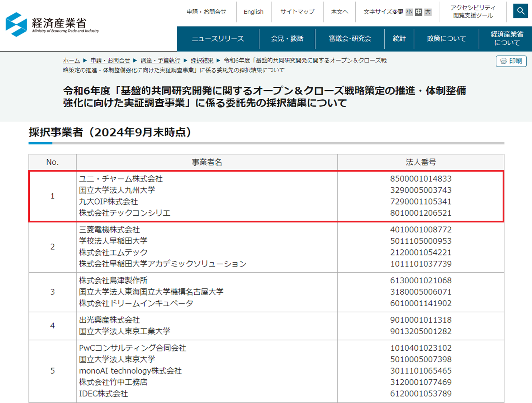Image resolution: width=532 pixels, height=403 pixels.
Task: Click corporate number 9010001011318
Action: pyautogui.click(x=421, y=320)
